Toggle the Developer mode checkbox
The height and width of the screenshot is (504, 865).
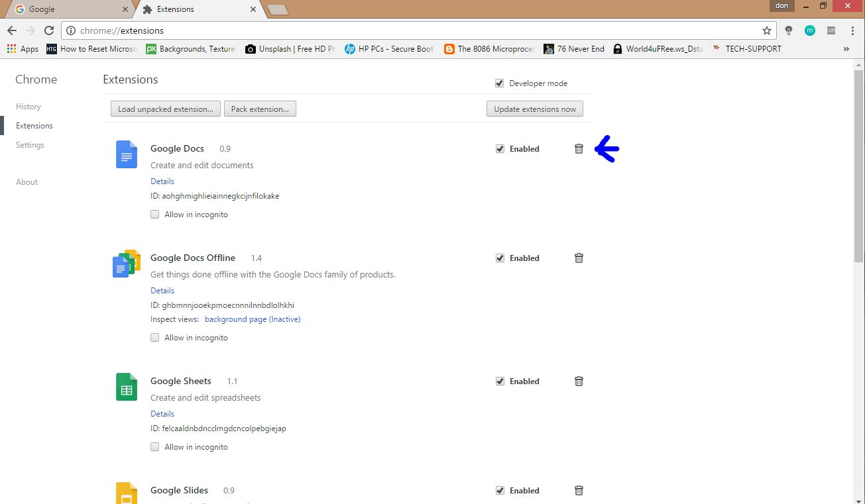499,83
